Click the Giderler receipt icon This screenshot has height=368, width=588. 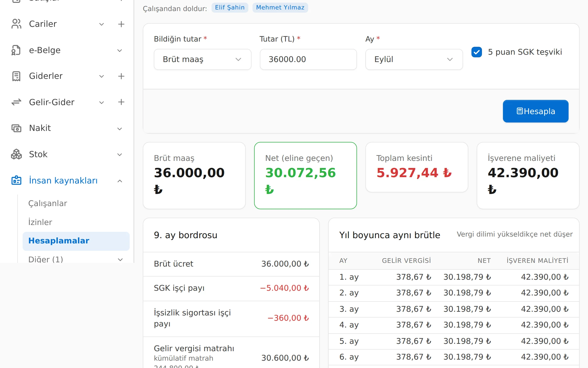tap(16, 76)
